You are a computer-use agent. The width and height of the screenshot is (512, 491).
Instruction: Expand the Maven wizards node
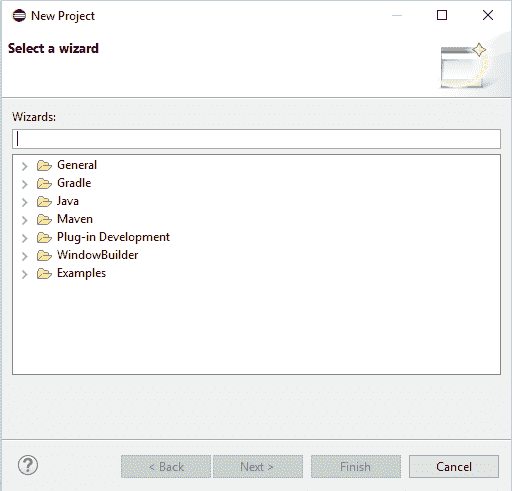point(25,220)
